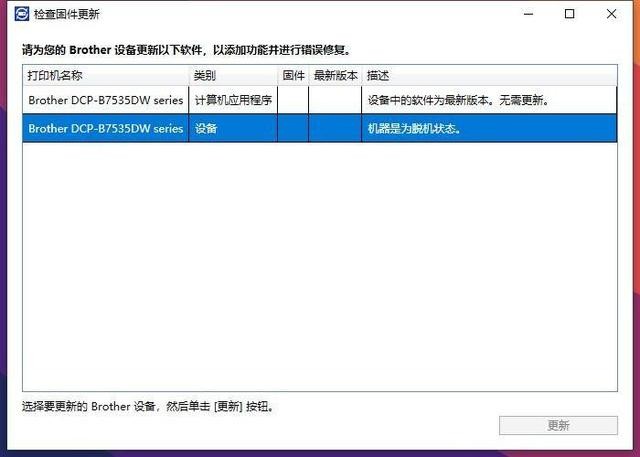The image size is (640, 457).
Task: Click the 更新 button
Action: (x=558, y=426)
